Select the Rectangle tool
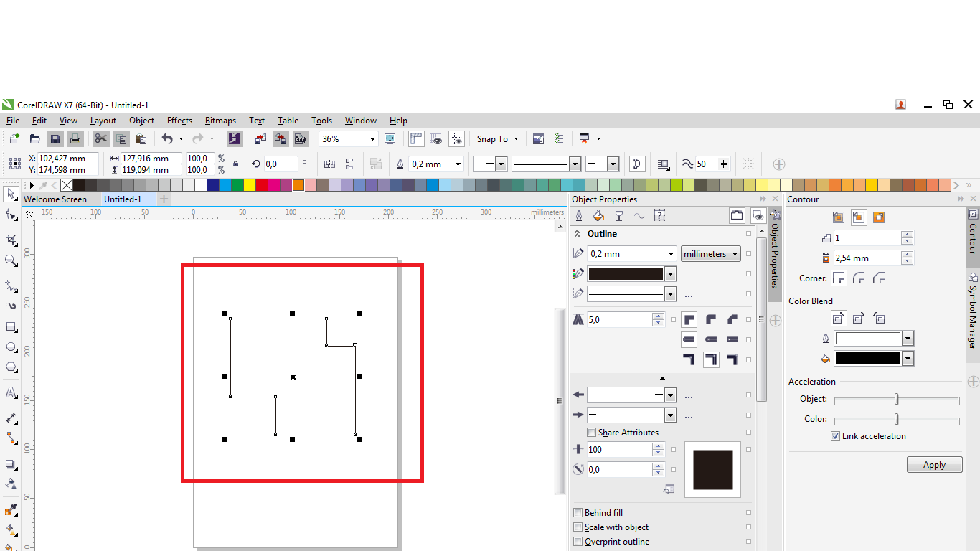The height and width of the screenshot is (551, 980). tap(11, 327)
